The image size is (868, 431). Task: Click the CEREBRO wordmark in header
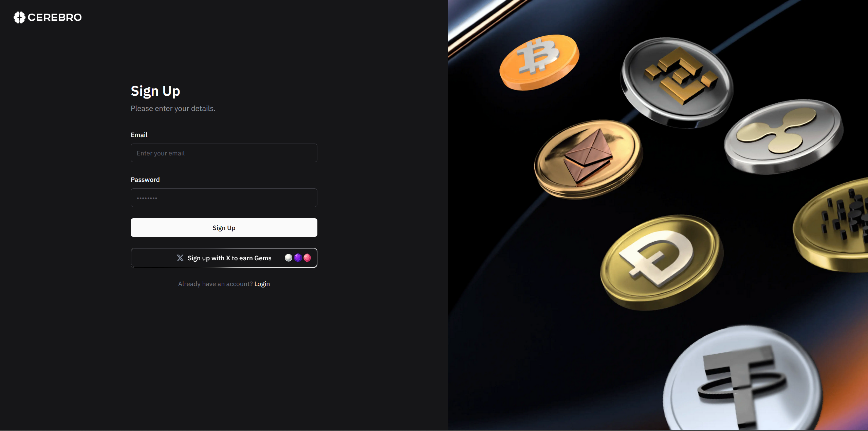click(55, 17)
